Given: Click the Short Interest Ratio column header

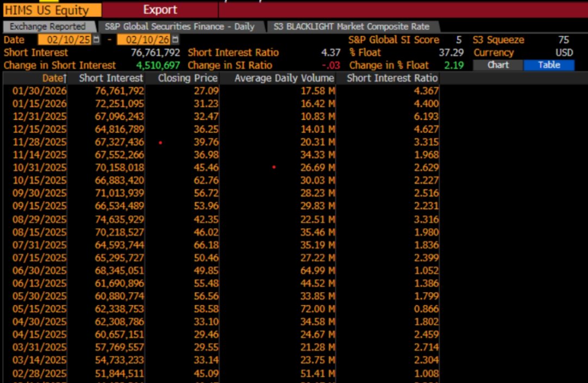Looking at the screenshot, I should pos(393,78).
